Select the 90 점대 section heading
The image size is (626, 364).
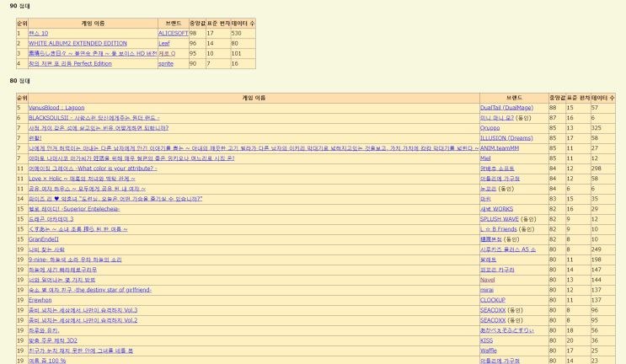(19, 6)
